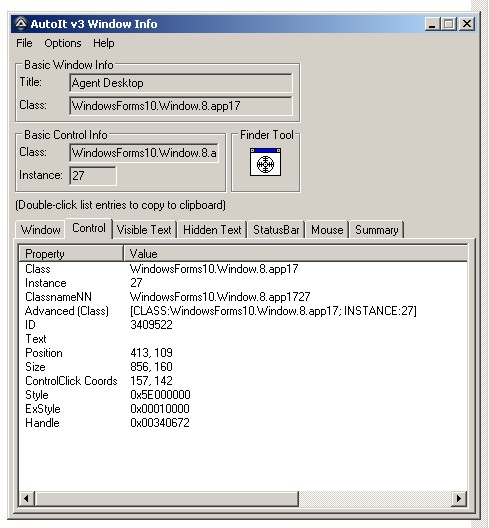Click the value 413, 109
Viewport: 490px width, 528px height.
[x=151, y=353]
